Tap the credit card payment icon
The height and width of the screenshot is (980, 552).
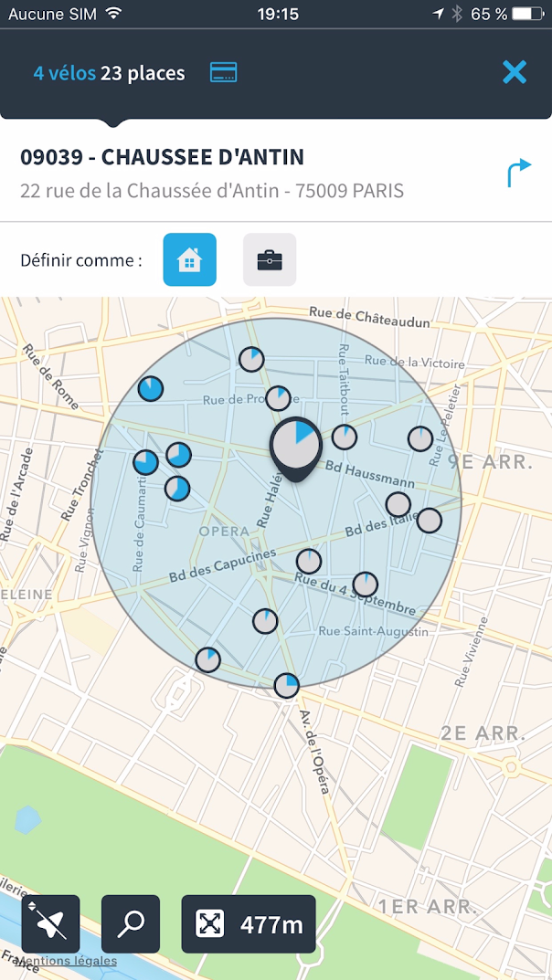tap(224, 73)
